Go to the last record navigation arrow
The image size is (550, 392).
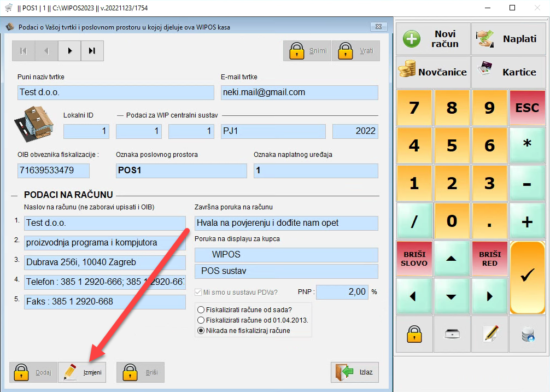pyautogui.click(x=92, y=51)
